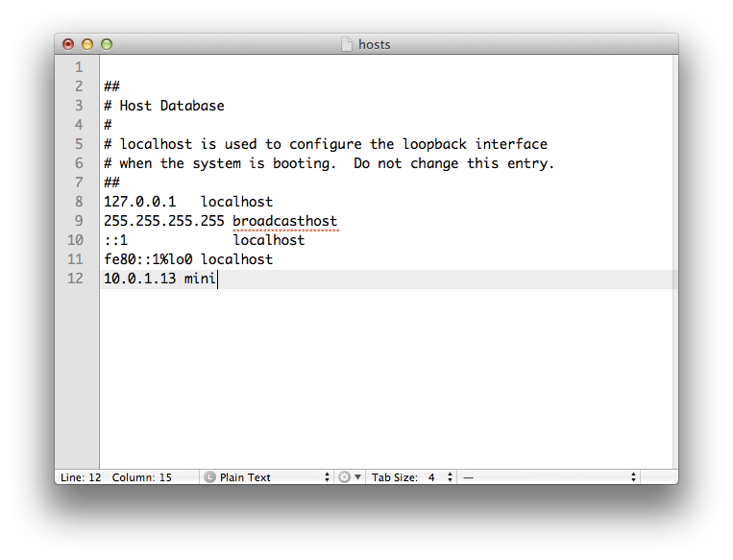Click the word 'broadcasthost'

point(285,221)
